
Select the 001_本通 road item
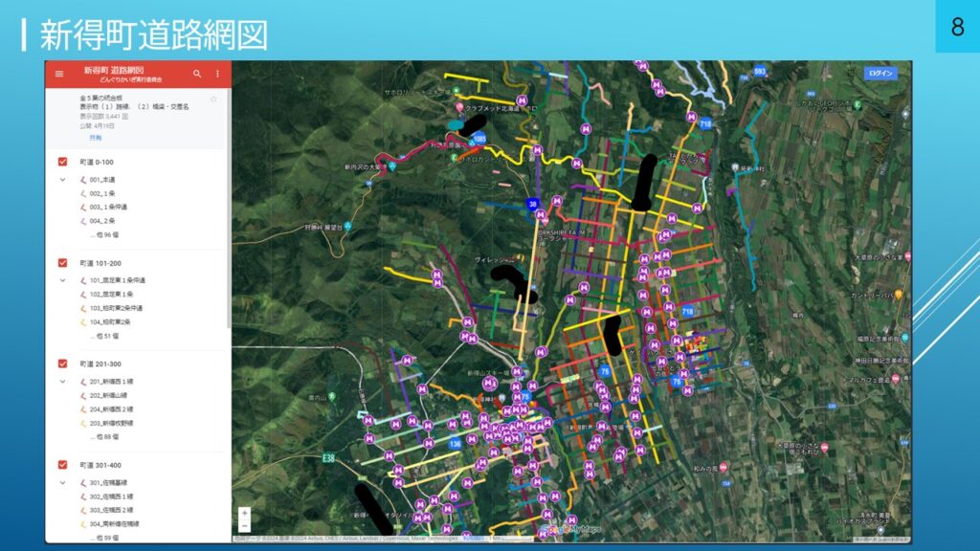102,180
